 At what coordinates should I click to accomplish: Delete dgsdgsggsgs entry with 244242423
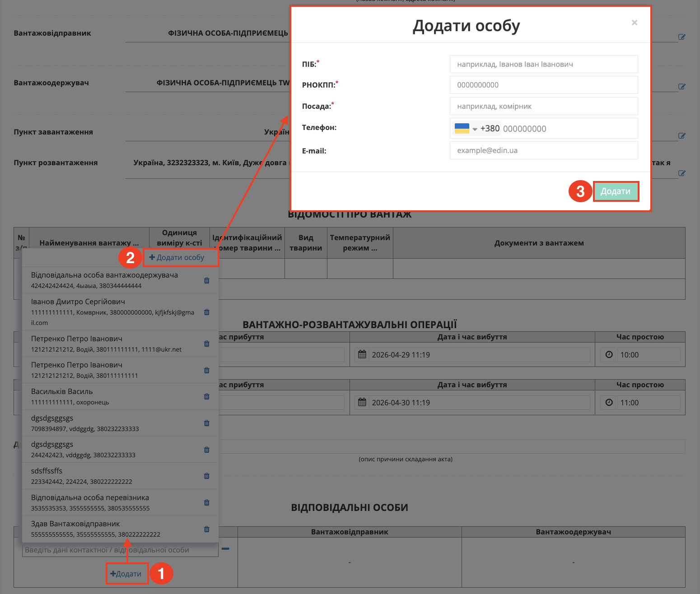pyautogui.click(x=207, y=450)
